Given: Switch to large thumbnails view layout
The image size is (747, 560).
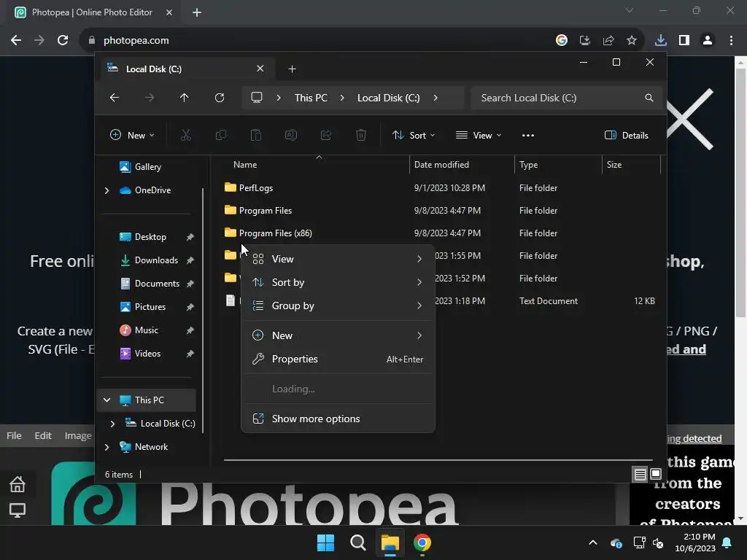Looking at the screenshot, I should pyautogui.click(x=656, y=474).
